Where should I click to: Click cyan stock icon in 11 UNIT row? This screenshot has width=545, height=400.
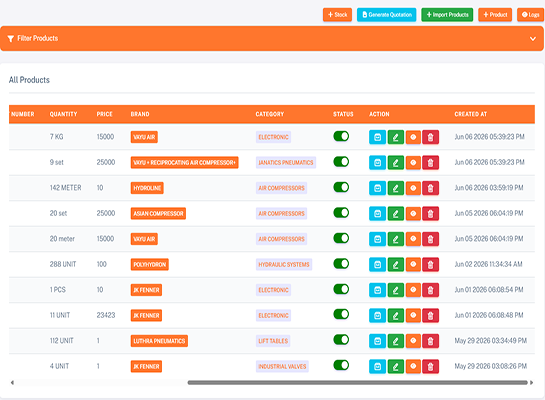[x=377, y=315]
